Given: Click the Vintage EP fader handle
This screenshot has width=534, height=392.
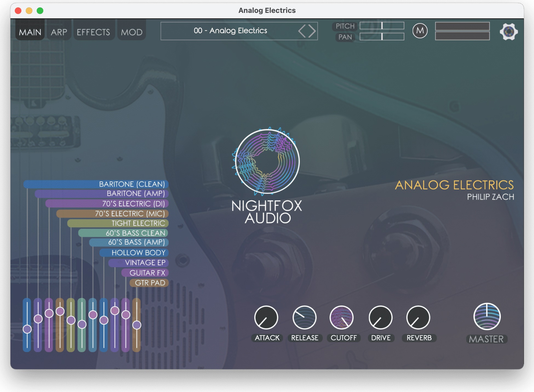Looking at the screenshot, I should coord(115,311).
